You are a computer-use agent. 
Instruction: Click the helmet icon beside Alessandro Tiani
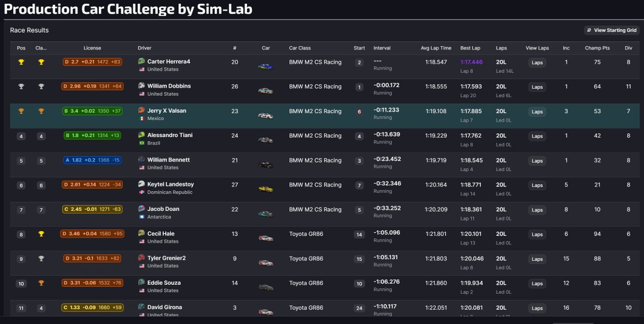pyautogui.click(x=142, y=135)
